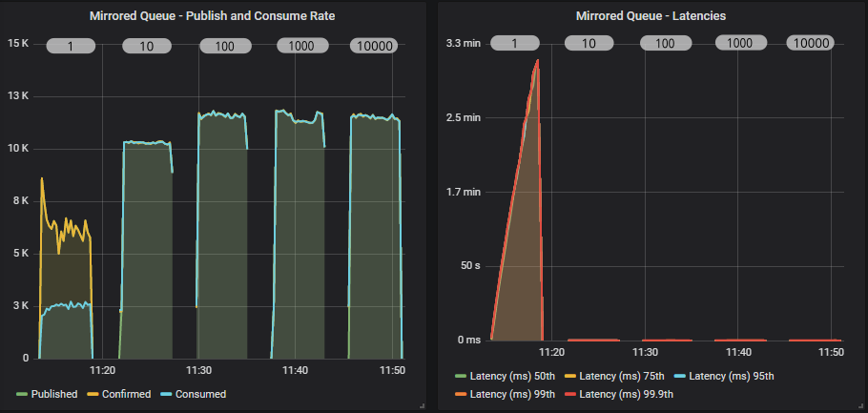
Task: Open the Mirrored Queue - Latencies panel title menu
Action: [x=651, y=15]
